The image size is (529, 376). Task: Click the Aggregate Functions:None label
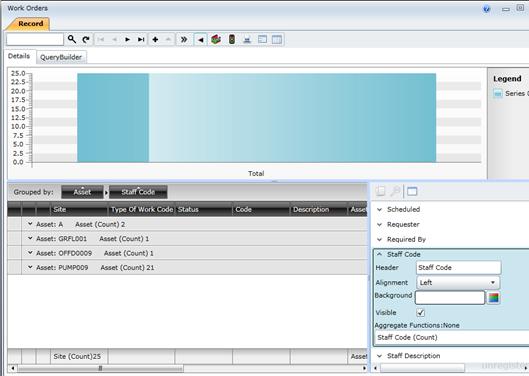pos(417,325)
